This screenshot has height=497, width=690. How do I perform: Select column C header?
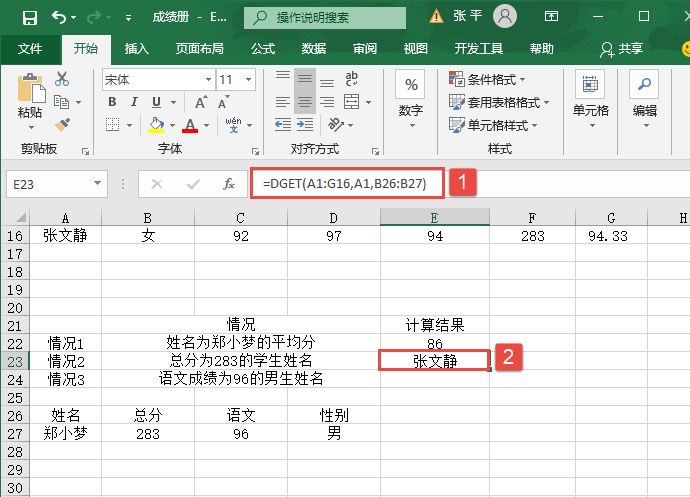(240, 217)
